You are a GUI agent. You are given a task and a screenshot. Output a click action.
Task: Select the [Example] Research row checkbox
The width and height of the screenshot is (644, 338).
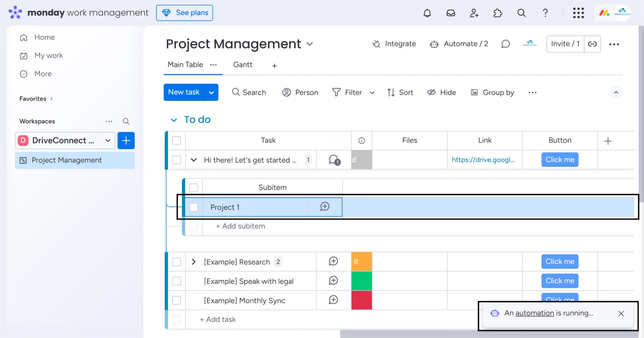177,262
